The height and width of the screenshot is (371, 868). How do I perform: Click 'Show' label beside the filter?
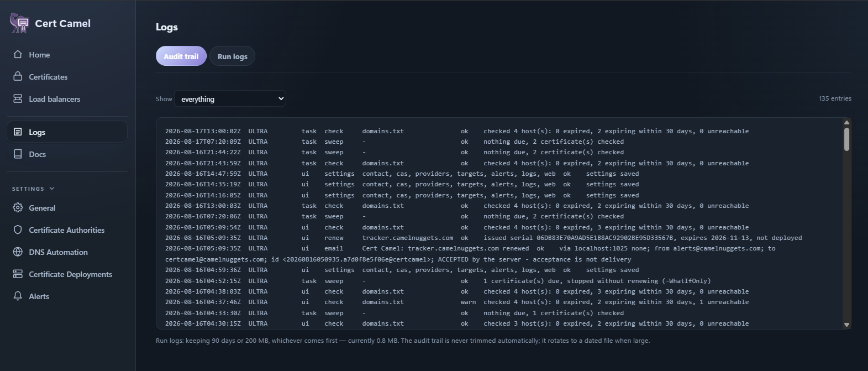[x=164, y=99]
